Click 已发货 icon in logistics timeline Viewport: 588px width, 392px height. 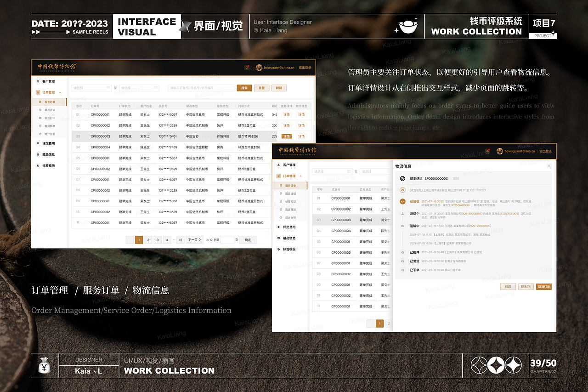402,261
